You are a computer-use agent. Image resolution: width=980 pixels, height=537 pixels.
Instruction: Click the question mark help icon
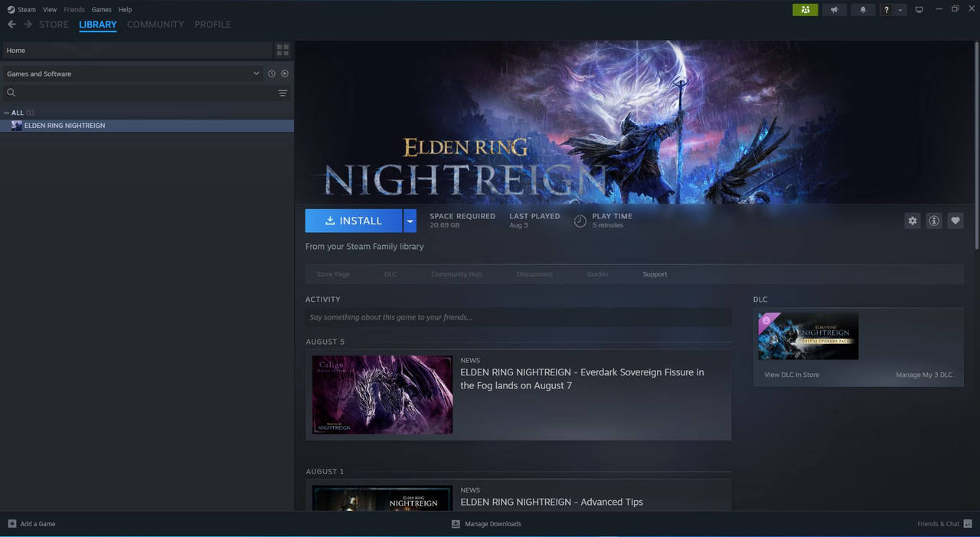(886, 9)
